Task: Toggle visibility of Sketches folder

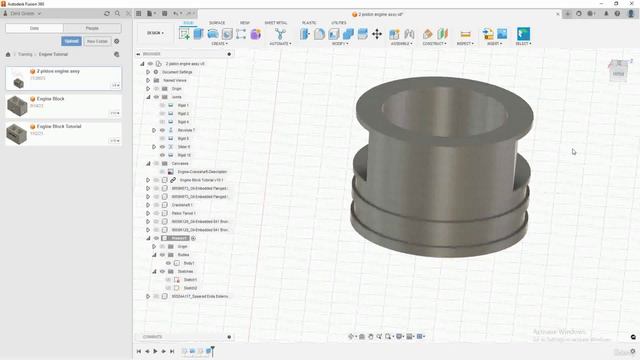Action: [162, 271]
